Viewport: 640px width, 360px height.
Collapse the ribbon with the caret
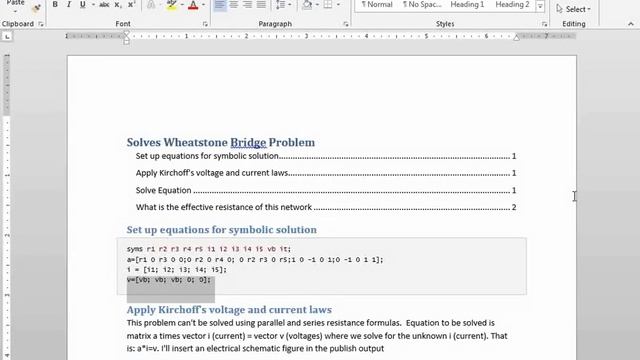631,24
